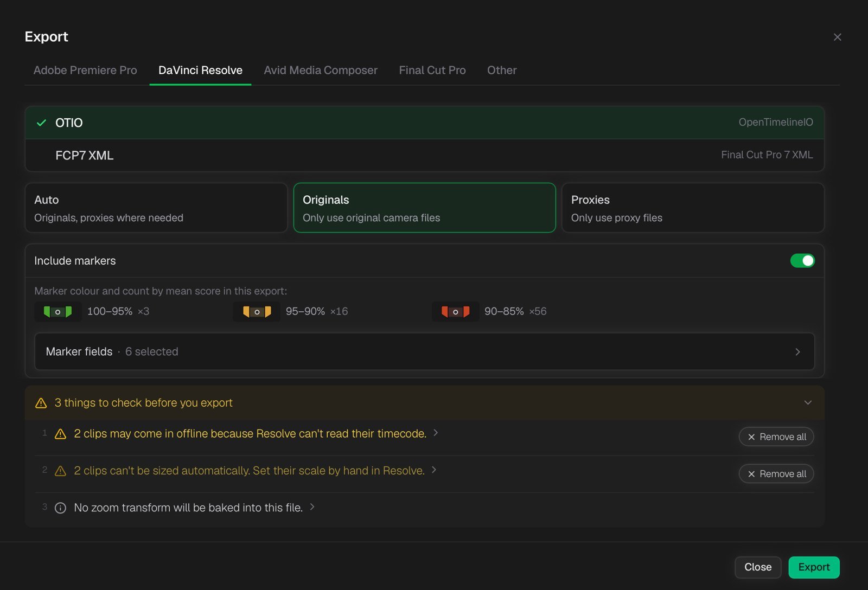Click warning icon beside offline timecode message
Screen dimensions: 868x590
coord(61,434)
